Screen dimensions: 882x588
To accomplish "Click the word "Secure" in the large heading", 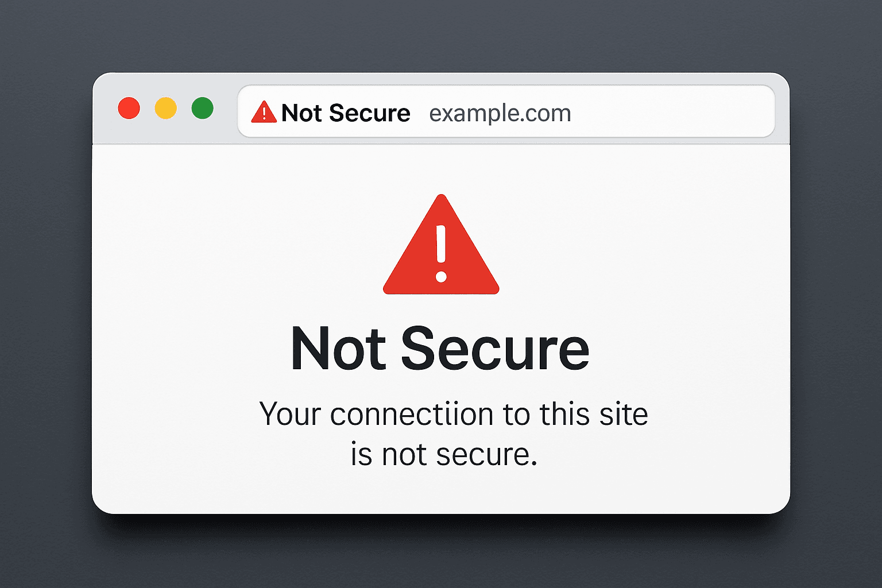I will pyautogui.click(x=494, y=349).
